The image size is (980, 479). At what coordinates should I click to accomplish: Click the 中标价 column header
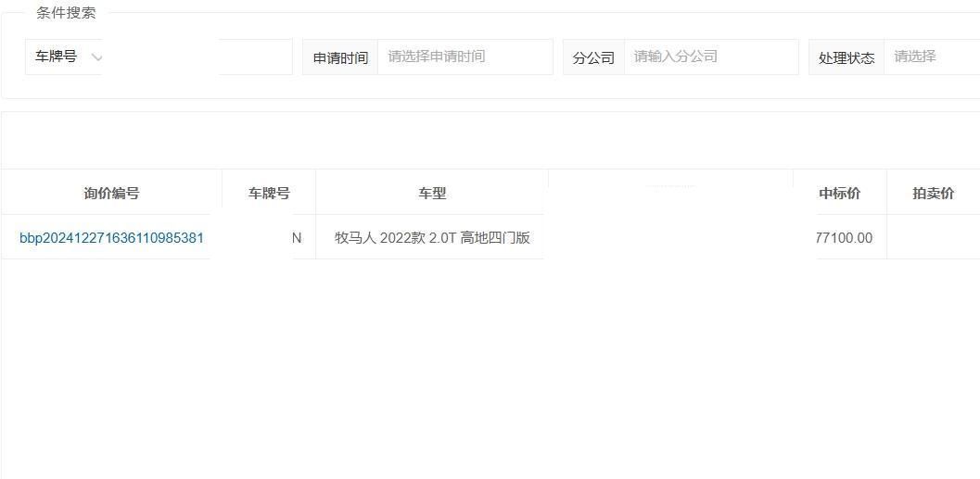tap(839, 193)
